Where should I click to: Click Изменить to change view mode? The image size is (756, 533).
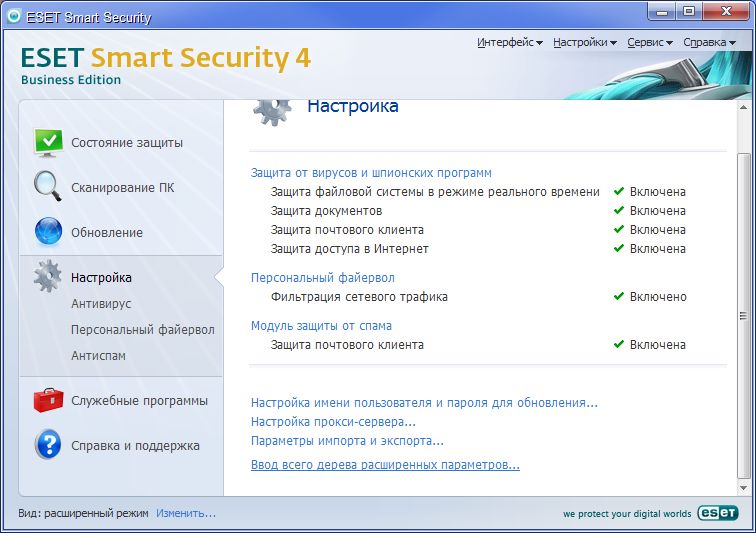[186, 513]
